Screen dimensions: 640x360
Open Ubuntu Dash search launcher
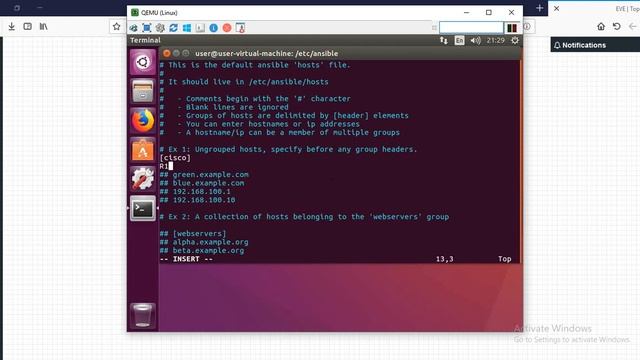pos(142,62)
